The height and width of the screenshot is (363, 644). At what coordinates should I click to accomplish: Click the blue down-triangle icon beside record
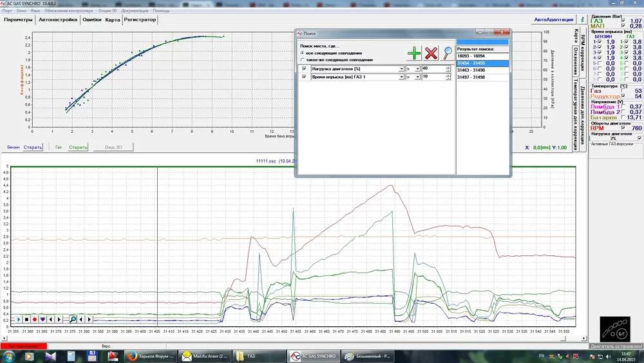(x=43, y=319)
